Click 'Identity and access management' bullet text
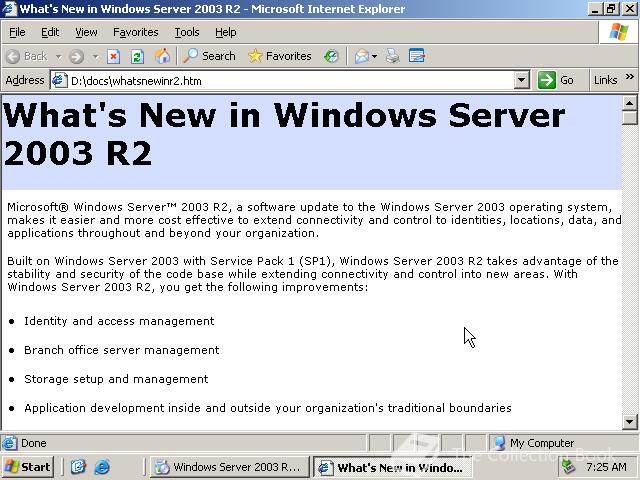The height and width of the screenshot is (480, 640). point(119,321)
